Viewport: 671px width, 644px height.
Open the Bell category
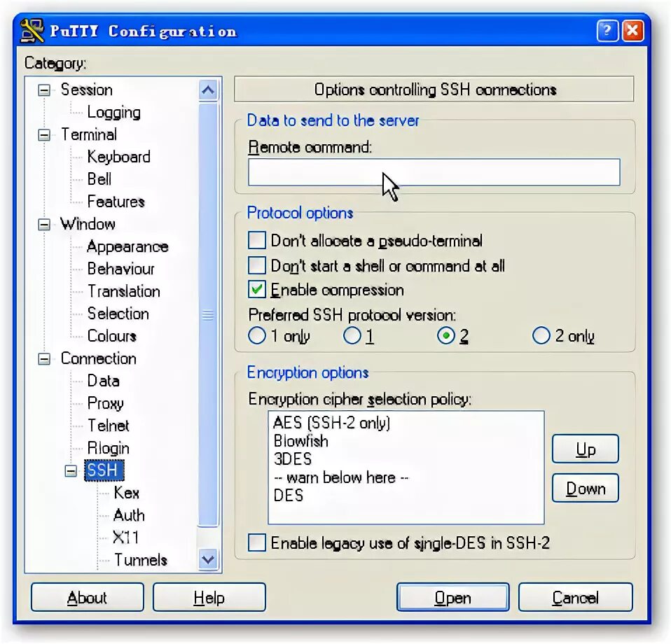tap(99, 179)
